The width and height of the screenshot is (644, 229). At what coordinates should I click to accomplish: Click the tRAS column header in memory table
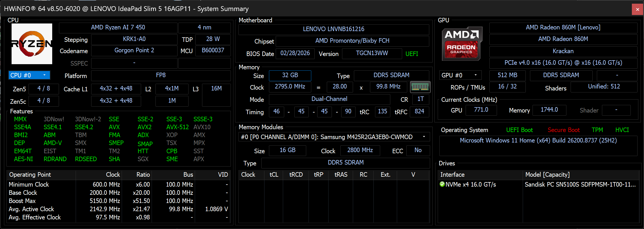(x=341, y=175)
